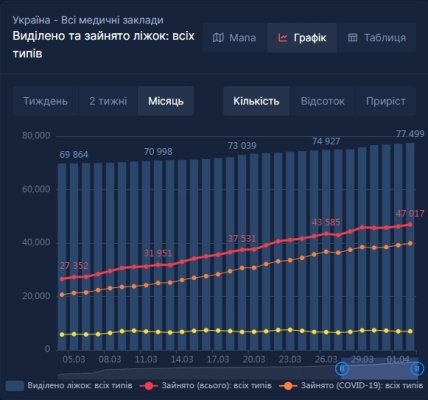Click the bar value label 73 039

point(242,146)
